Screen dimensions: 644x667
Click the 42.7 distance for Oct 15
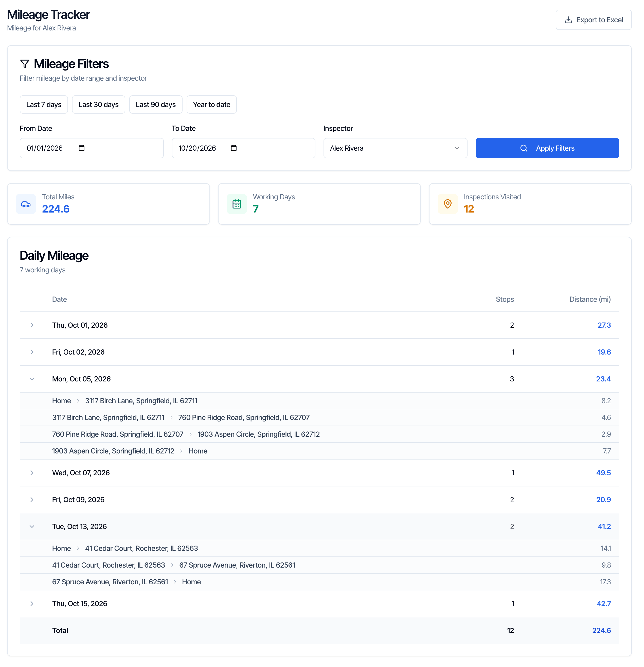(603, 603)
